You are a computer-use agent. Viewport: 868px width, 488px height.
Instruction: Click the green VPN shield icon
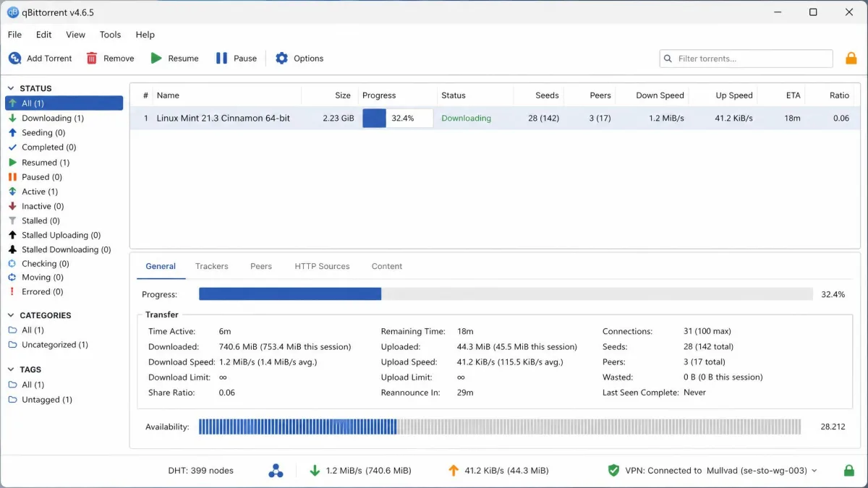pos(613,471)
